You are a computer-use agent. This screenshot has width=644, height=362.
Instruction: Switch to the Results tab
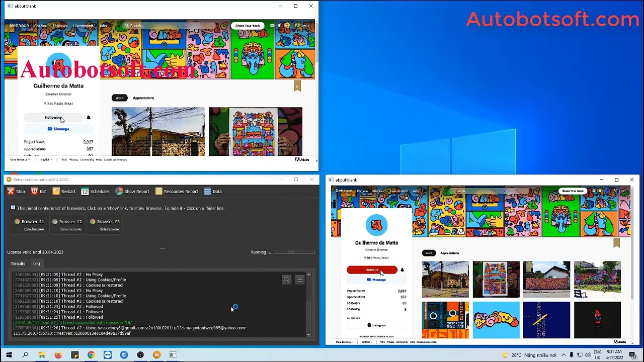pos(18,263)
